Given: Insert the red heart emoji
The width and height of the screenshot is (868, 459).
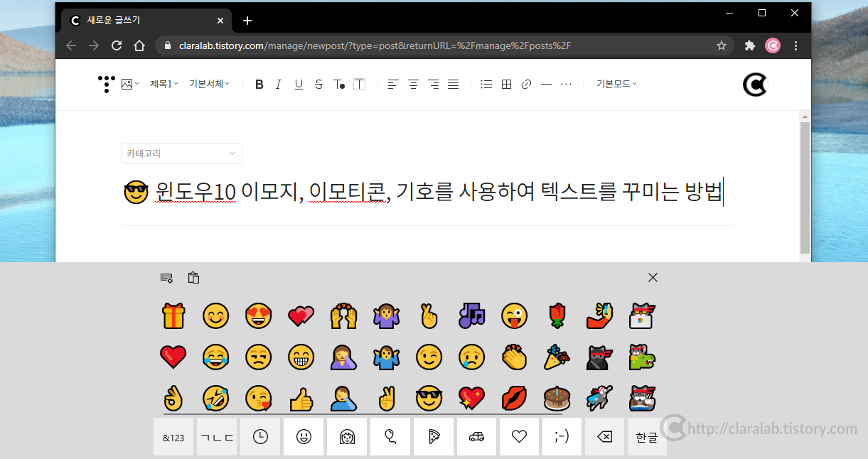Looking at the screenshot, I should (x=173, y=357).
